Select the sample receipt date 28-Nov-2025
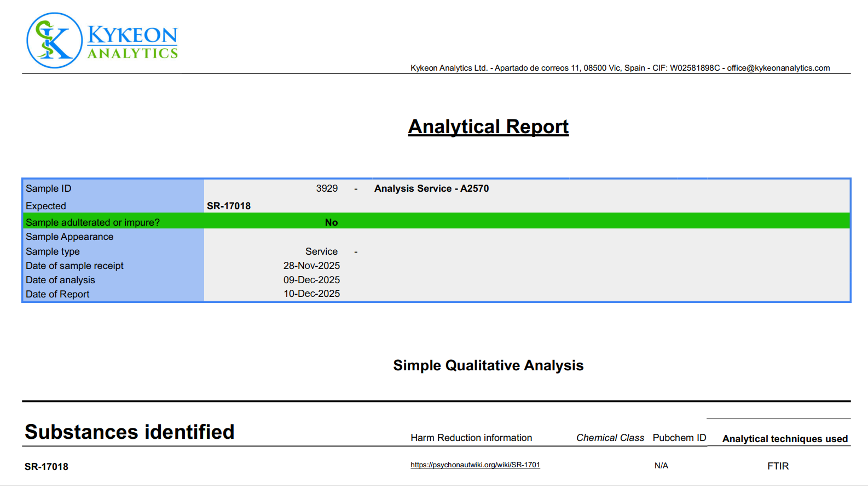Viewport: 868px width, 487px height. click(x=311, y=266)
